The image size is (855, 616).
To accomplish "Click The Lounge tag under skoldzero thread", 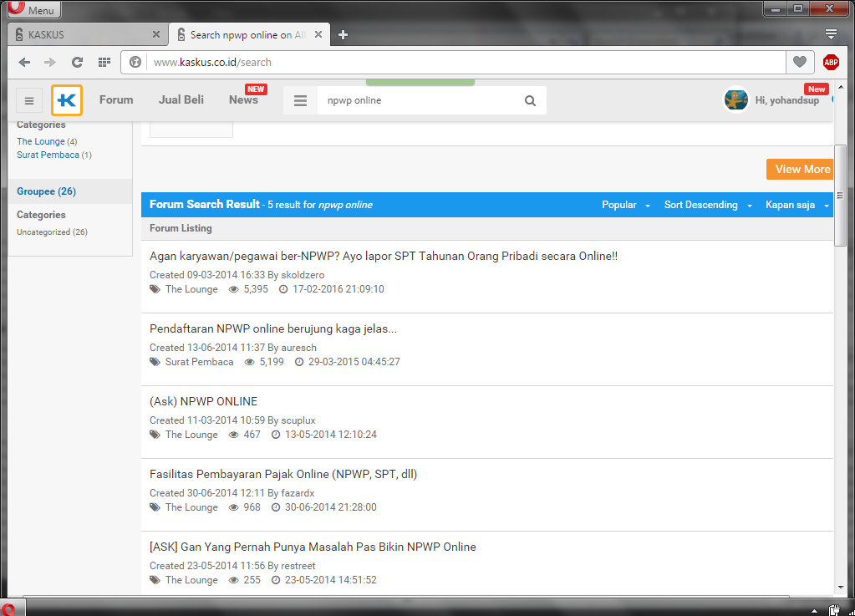I will (x=191, y=289).
